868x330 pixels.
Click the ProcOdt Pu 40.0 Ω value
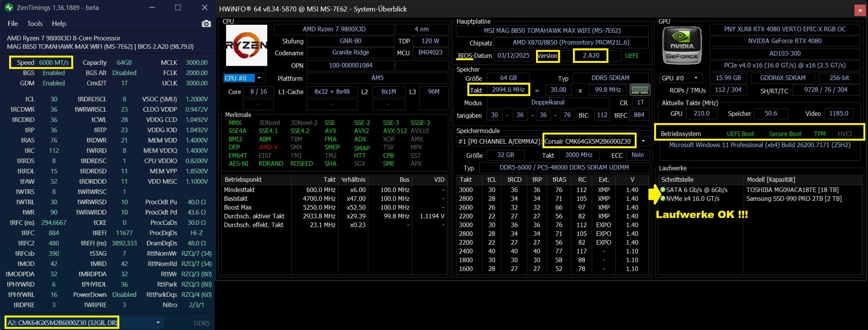point(196,202)
